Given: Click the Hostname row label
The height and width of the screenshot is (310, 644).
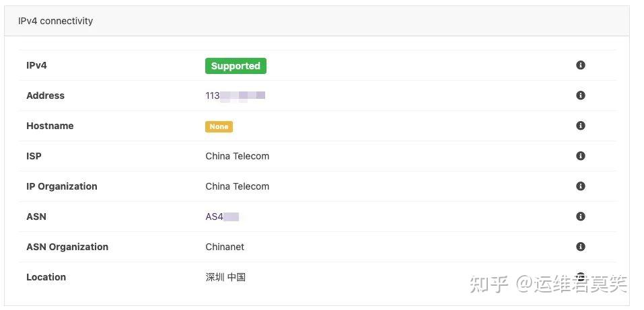Looking at the screenshot, I should 50,126.
